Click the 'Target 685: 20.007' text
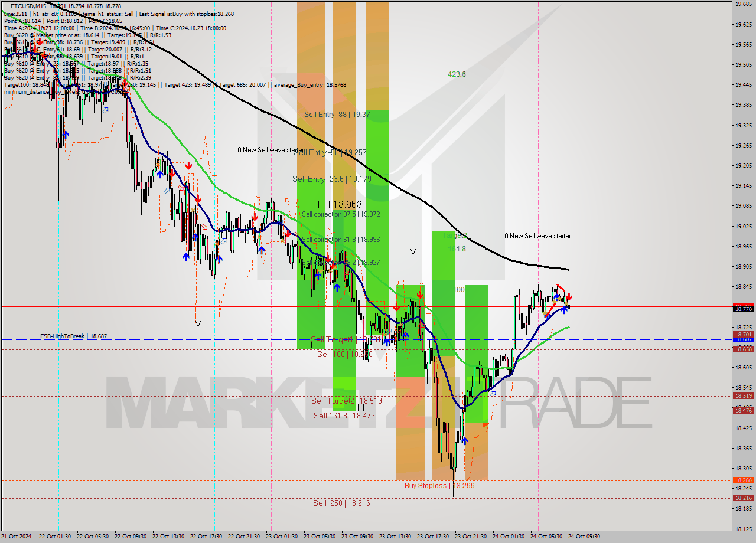The height and width of the screenshot is (543, 756). tap(244, 85)
